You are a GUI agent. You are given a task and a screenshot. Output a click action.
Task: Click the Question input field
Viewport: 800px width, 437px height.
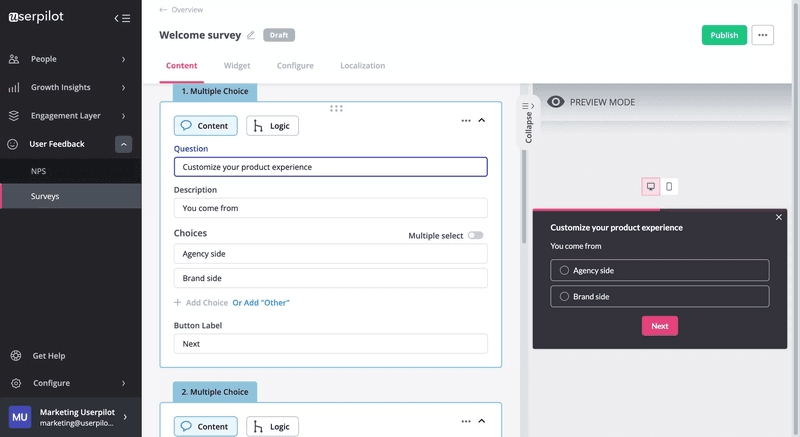click(331, 167)
